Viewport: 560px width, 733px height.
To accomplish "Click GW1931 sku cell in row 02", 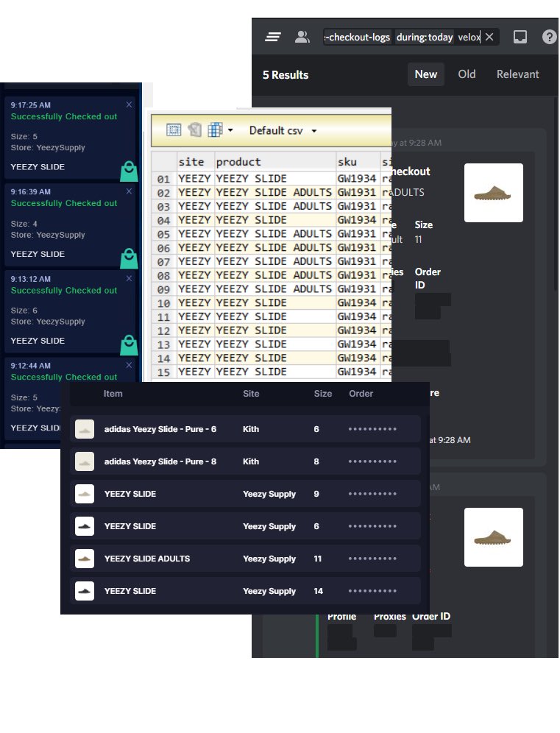I will point(357,193).
